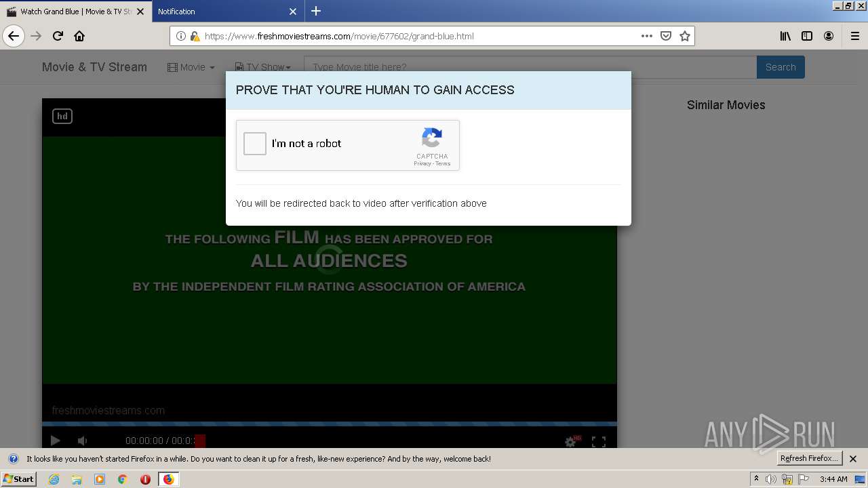Enter video fullscreen mode
The width and height of the screenshot is (868, 488).
tap(599, 441)
